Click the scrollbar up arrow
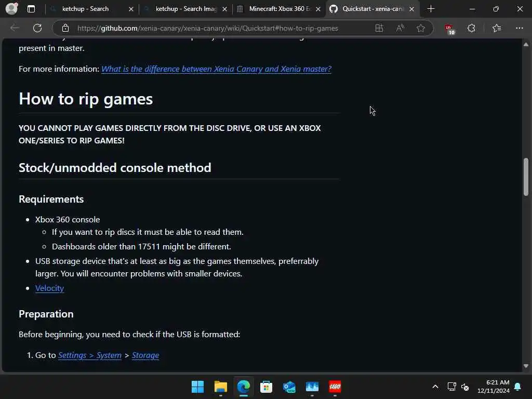Image resolution: width=532 pixels, height=399 pixels. (526, 45)
